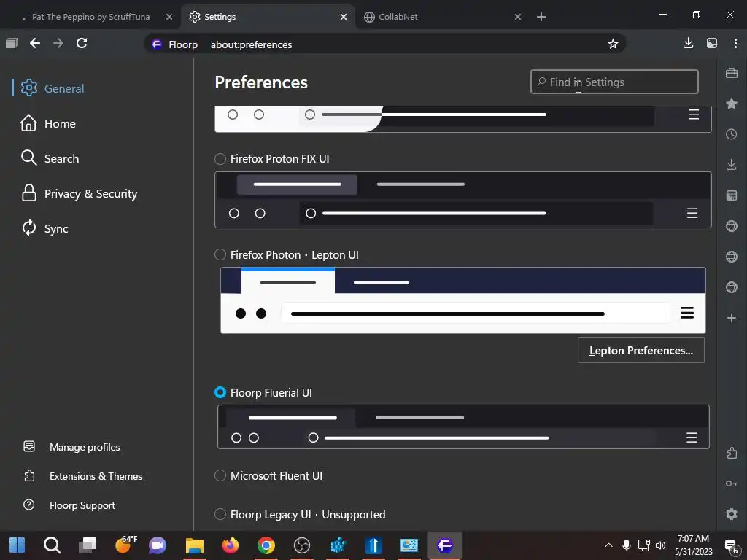Open the window list icon left of back

12,43
